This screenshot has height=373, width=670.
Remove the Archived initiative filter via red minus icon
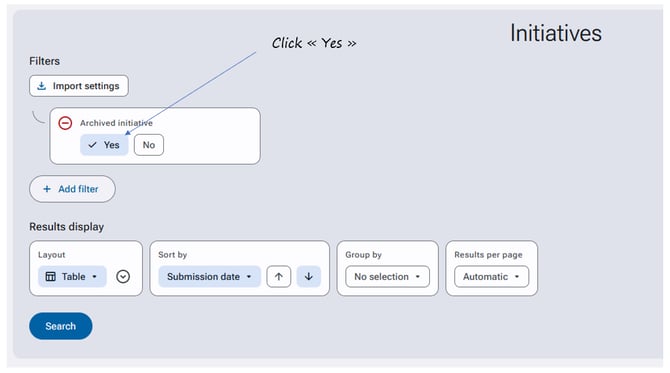pos(65,123)
